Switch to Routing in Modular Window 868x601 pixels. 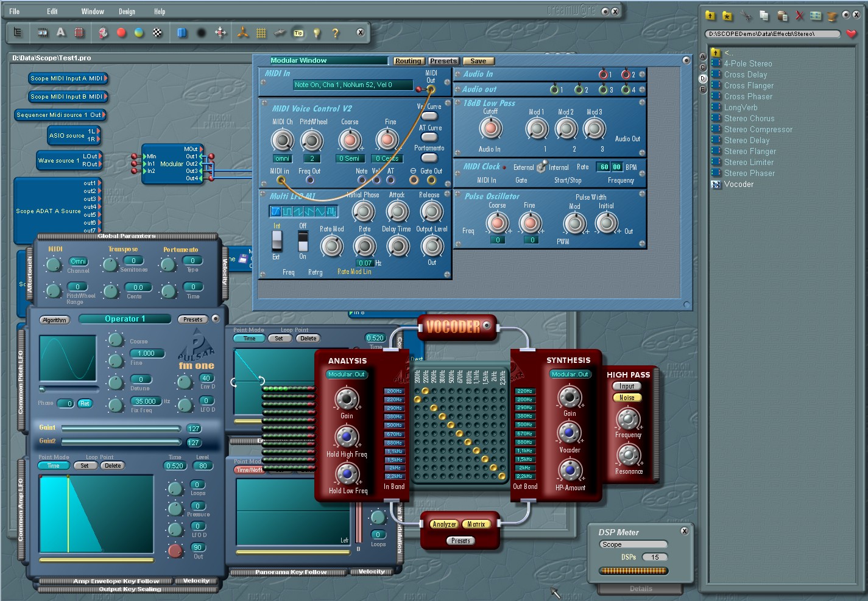click(x=408, y=61)
